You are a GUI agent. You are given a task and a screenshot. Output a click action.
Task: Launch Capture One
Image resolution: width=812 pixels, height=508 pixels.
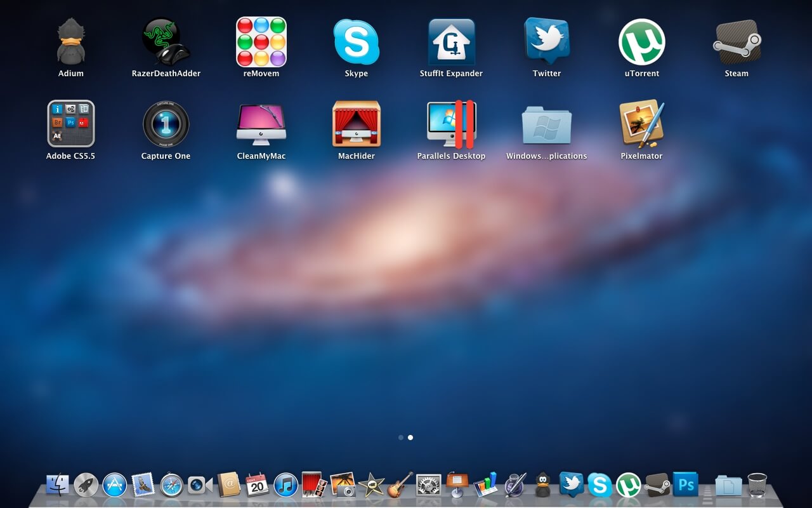pyautogui.click(x=166, y=124)
